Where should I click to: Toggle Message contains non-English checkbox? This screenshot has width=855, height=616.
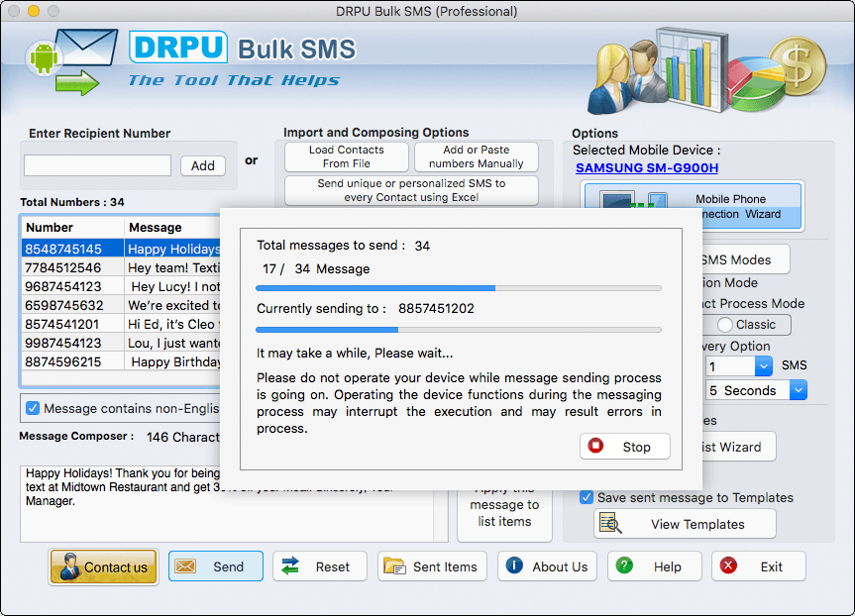coord(33,408)
